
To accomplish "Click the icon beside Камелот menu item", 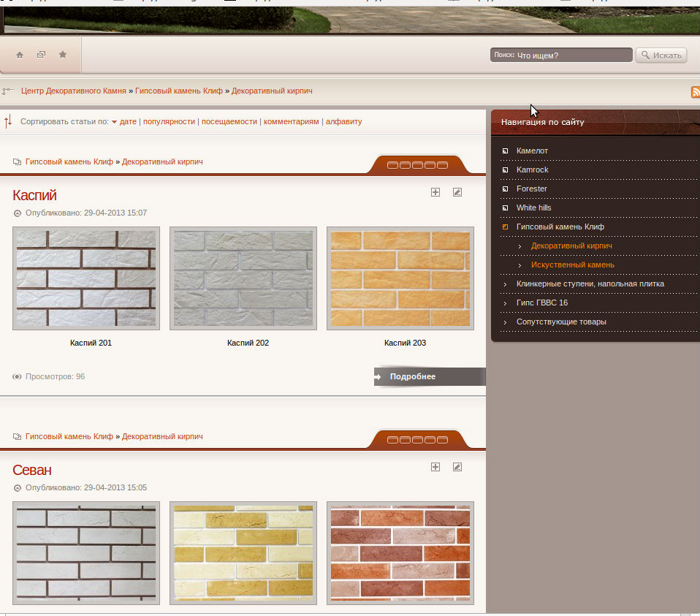I will (506, 151).
